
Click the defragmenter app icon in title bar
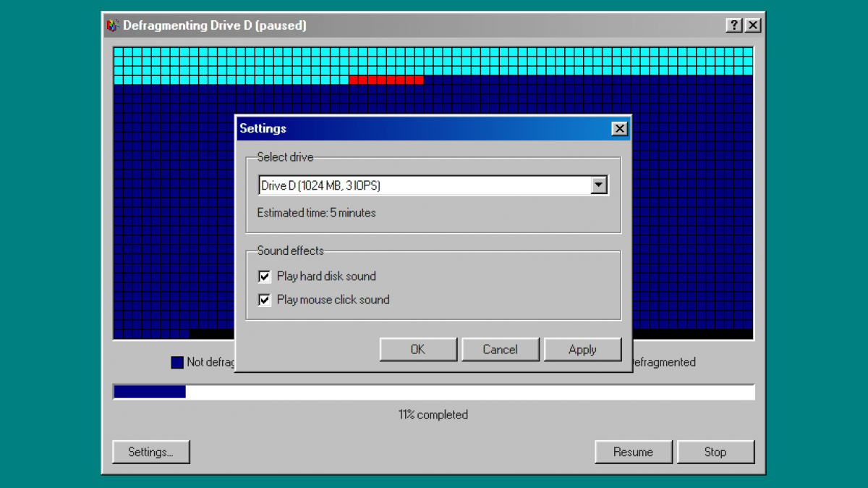click(x=113, y=26)
